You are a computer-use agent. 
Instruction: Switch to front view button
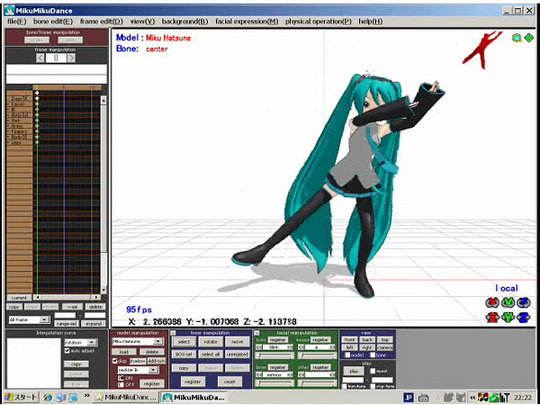point(349,340)
